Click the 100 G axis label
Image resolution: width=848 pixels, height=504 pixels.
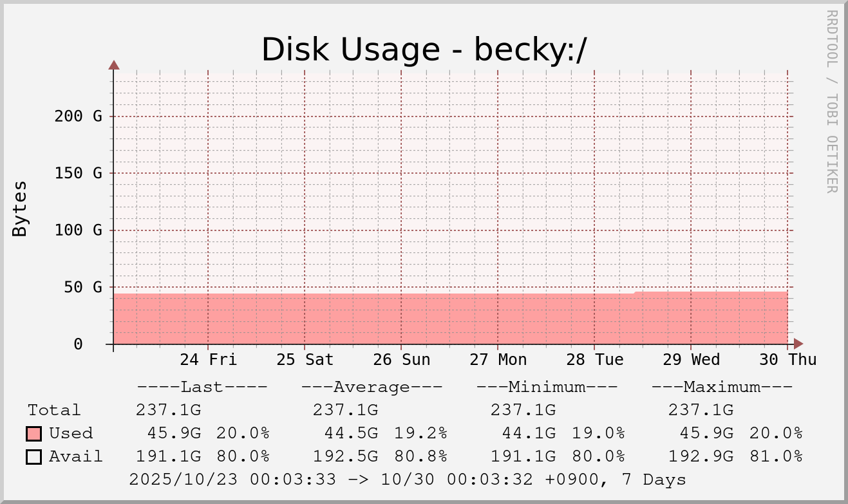tap(78, 230)
